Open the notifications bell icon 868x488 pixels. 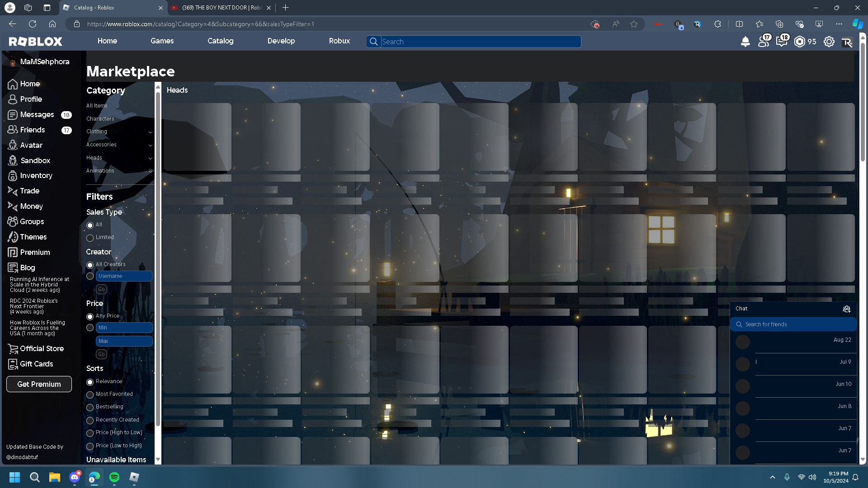pyautogui.click(x=745, y=42)
